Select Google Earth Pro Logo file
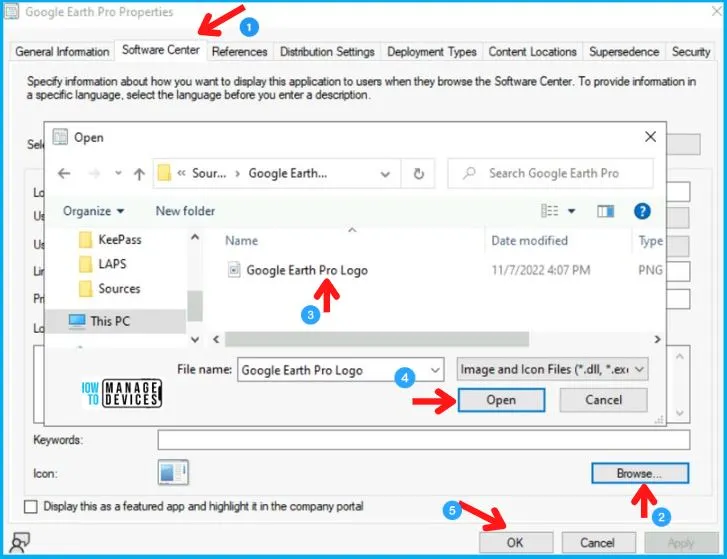 [307, 270]
